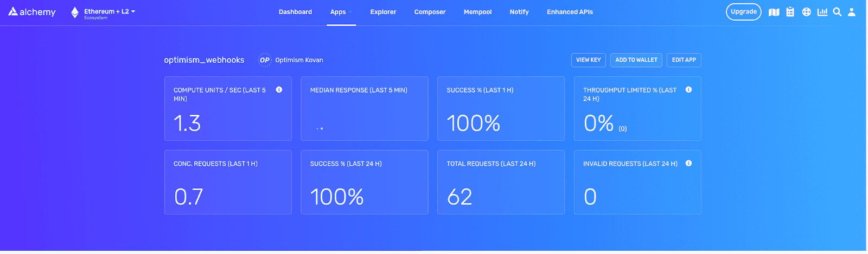Switch to the Mempool page

pos(477,12)
